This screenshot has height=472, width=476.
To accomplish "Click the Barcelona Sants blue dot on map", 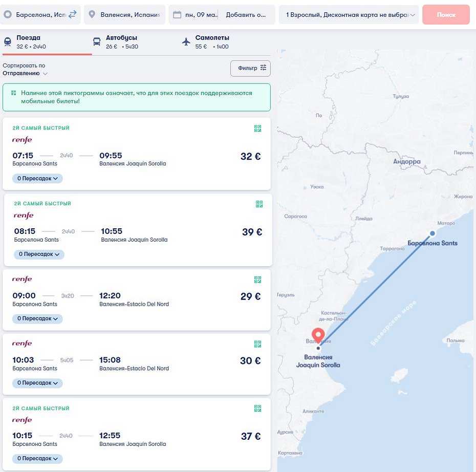I will pyautogui.click(x=432, y=233).
